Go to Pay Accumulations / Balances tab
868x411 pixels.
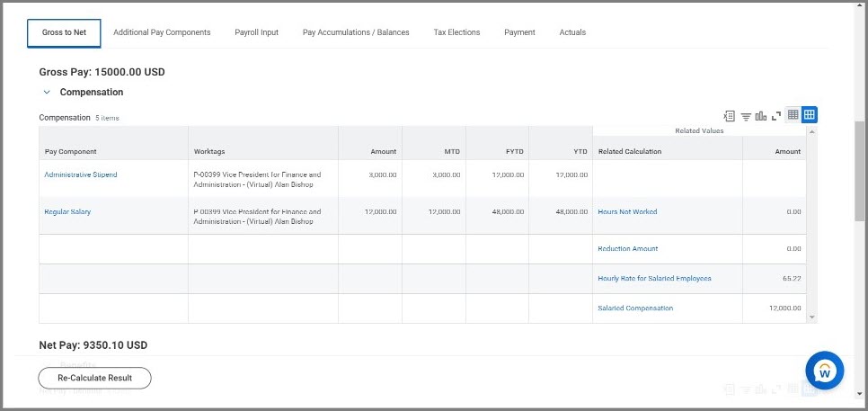[356, 32]
